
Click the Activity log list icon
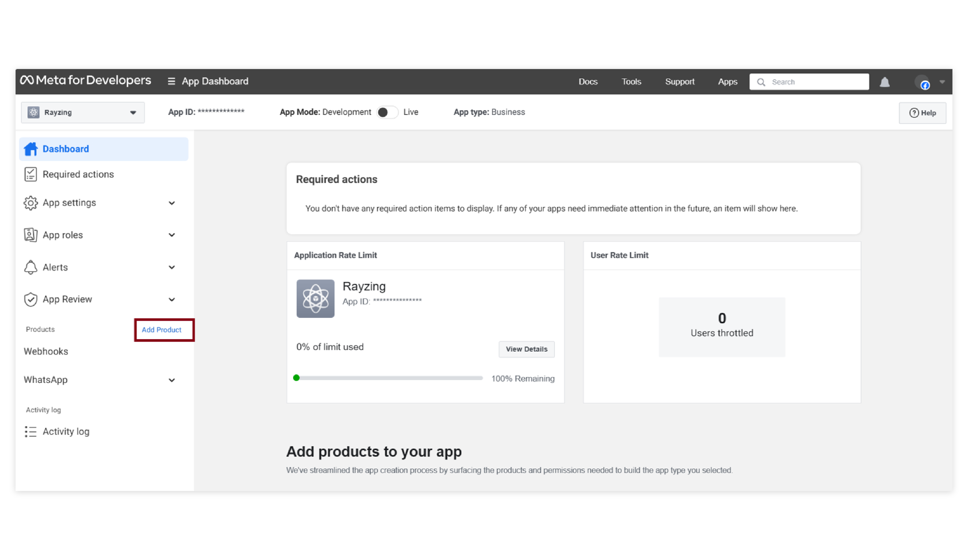31,431
